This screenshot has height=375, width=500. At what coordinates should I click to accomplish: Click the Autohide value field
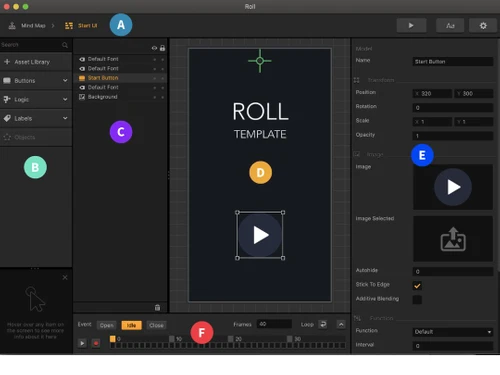click(x=453, y=271)
